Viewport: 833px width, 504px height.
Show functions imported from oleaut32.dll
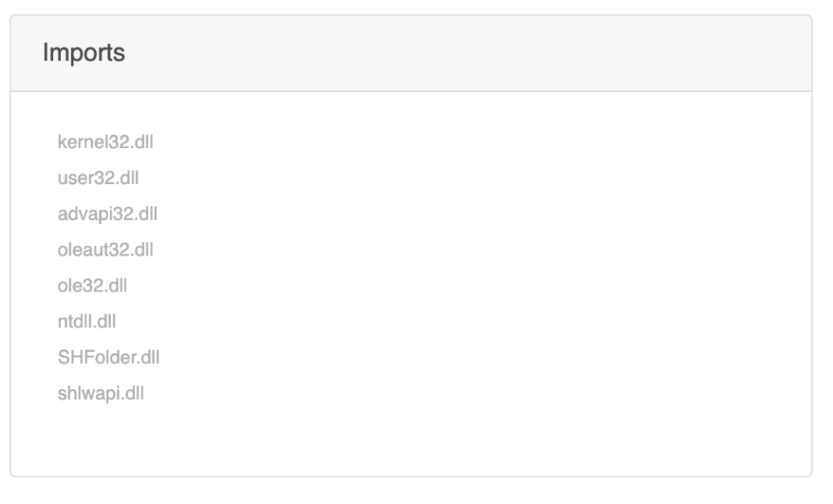[106, 250]
